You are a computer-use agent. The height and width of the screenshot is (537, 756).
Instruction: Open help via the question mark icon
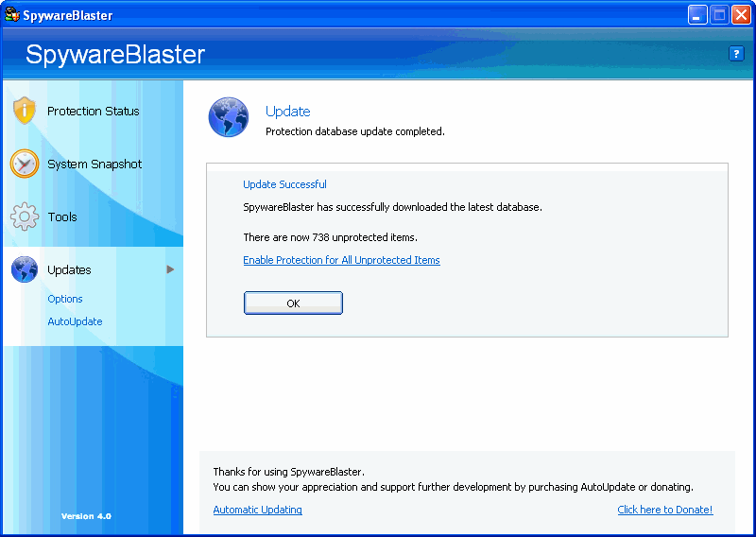[736, 54]
